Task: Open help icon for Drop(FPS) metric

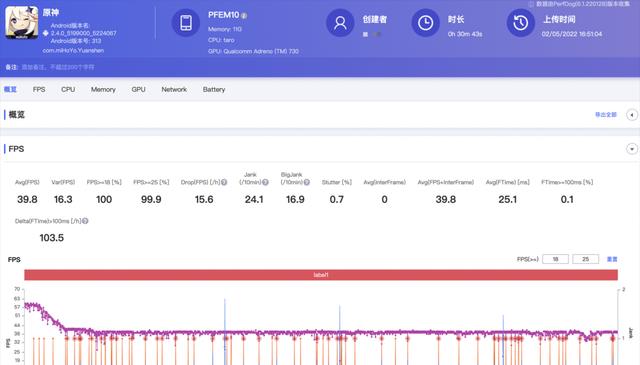Action: point(224,182)
